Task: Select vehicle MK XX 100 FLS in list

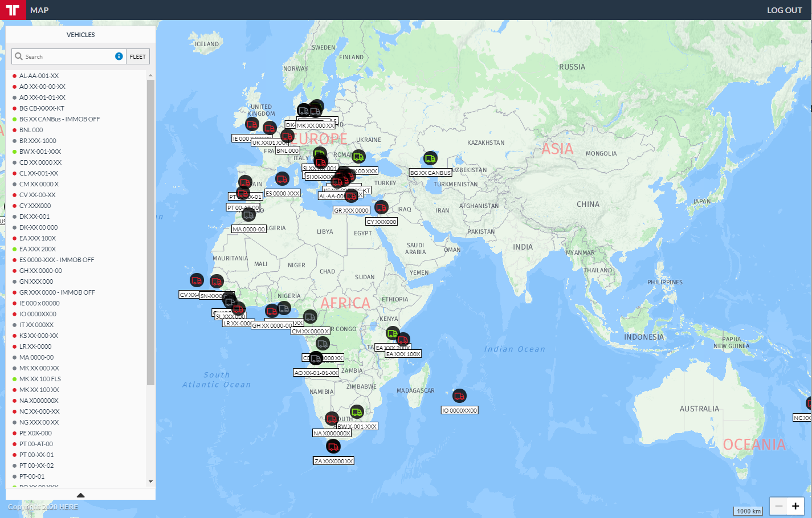Action: click(x=40, y=379)
